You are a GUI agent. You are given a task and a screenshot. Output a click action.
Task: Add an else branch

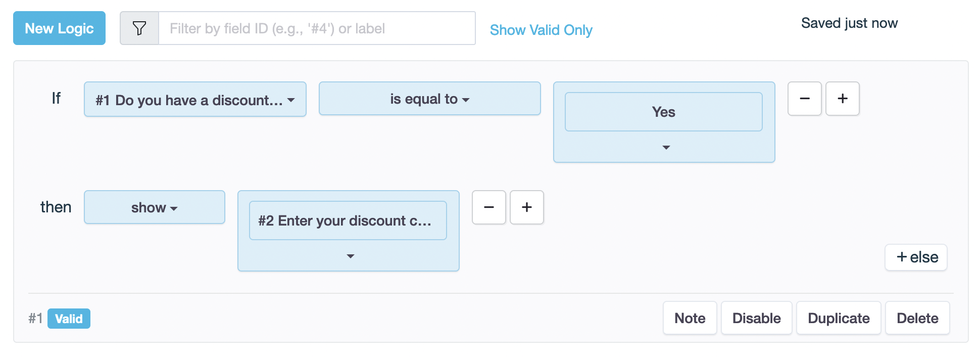point(916,257)
